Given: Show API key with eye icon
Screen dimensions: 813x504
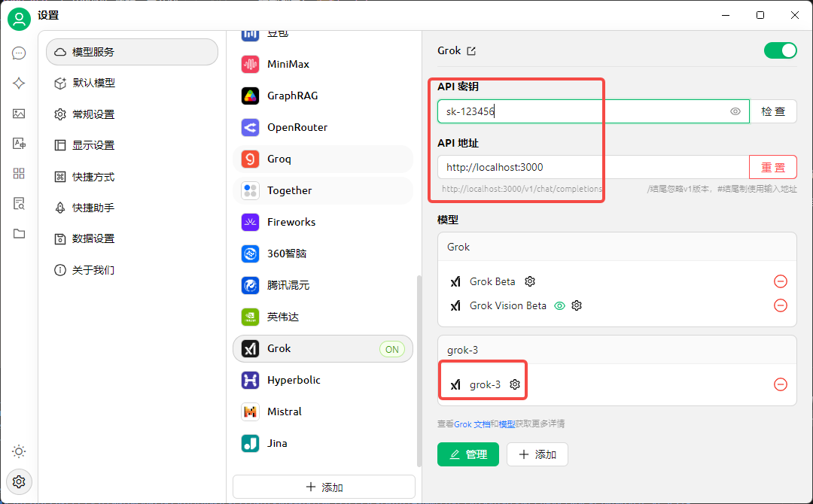Looking at the screenshot, I should tap(735, 111).
